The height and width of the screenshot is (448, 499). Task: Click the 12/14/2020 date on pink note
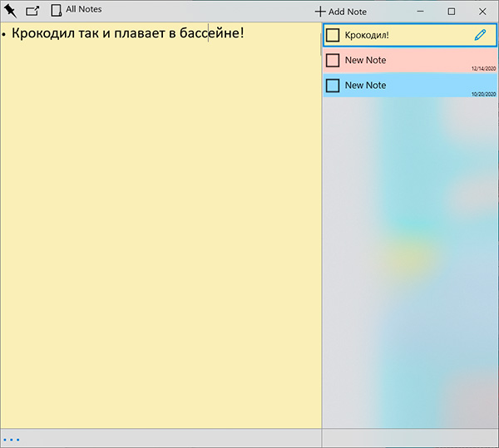tap(482, 69)
